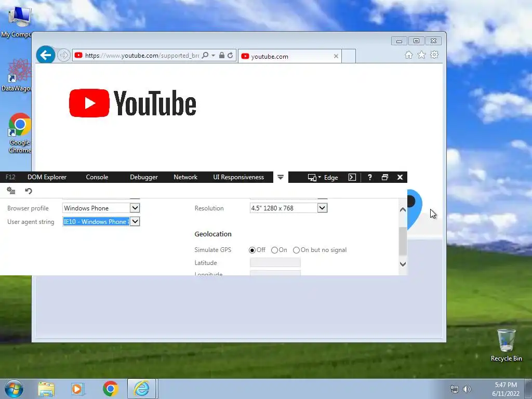
Task: Go back with the IE back arrow
Action: pyautogui.click(x=46, y=55)
